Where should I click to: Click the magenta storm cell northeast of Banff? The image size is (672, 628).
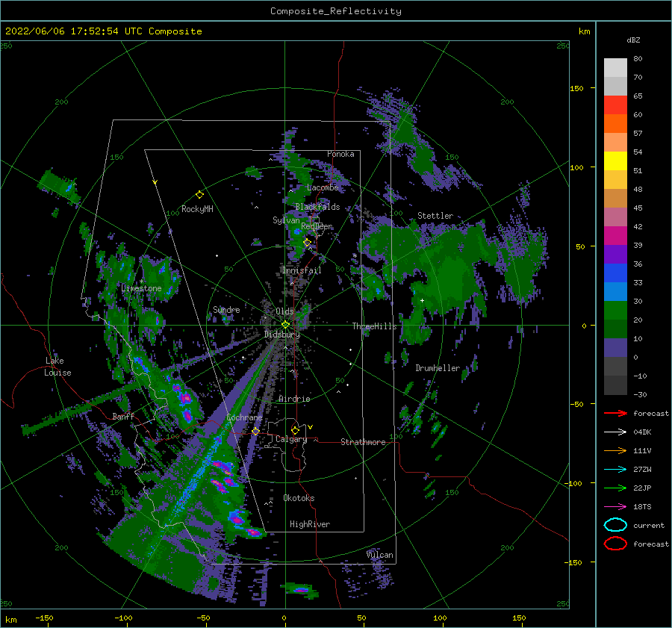[185, 398]
